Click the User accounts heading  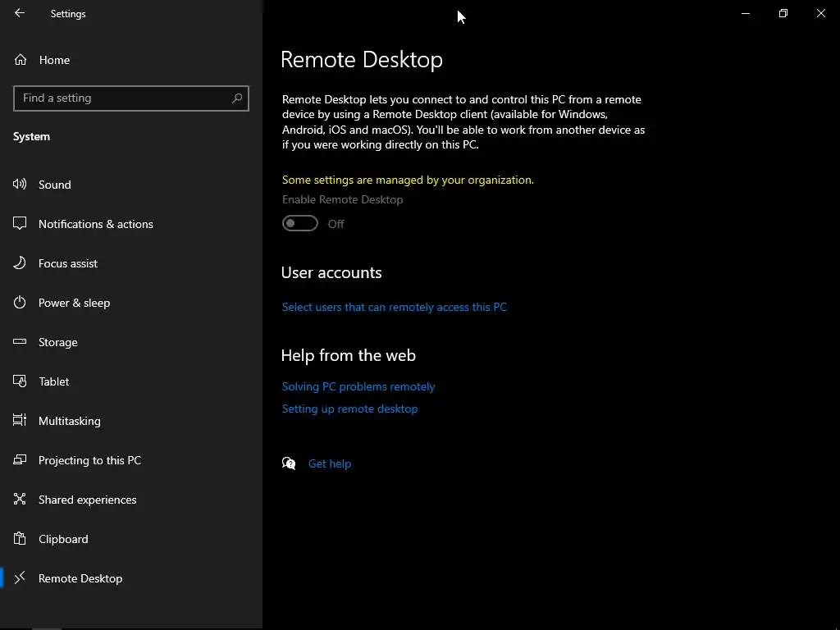click(x=331, y=272)
